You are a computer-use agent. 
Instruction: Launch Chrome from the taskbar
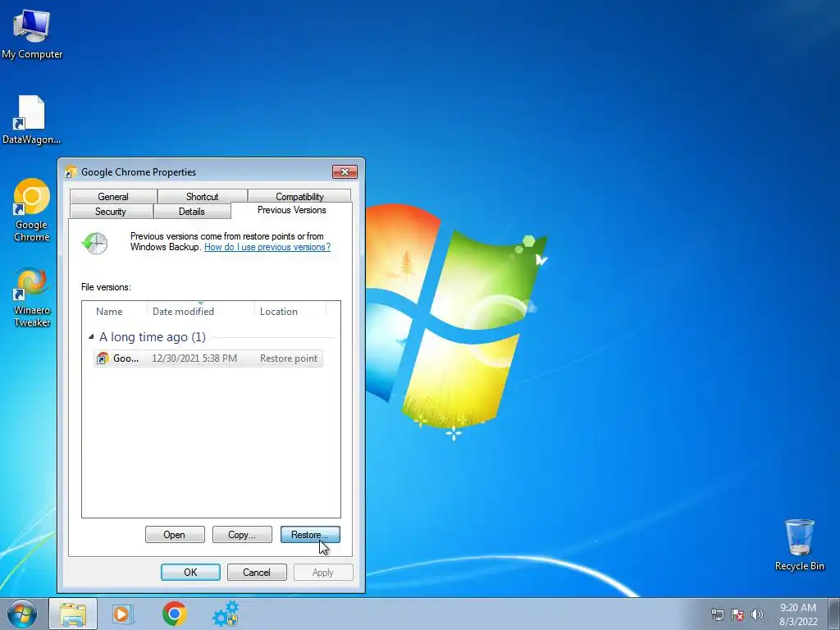(x=174, y=614)
